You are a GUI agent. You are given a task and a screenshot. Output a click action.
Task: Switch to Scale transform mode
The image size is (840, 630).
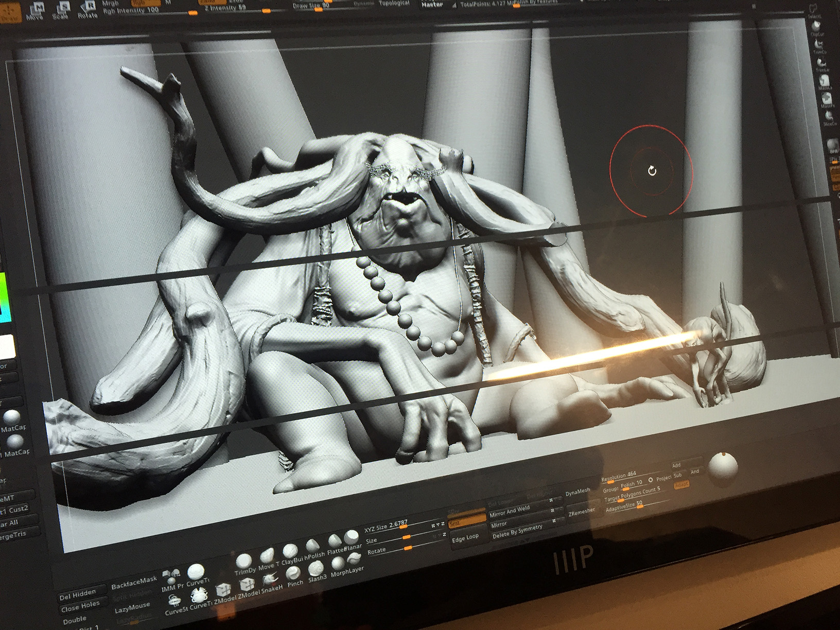pyautogui.click(x=61, y=9)
